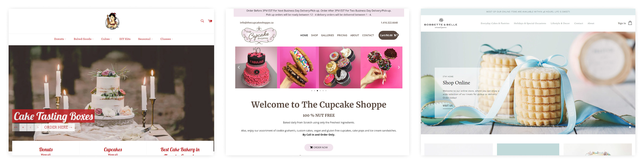
Task: Click the pin-up baker logo
Action: pos(112,21)
